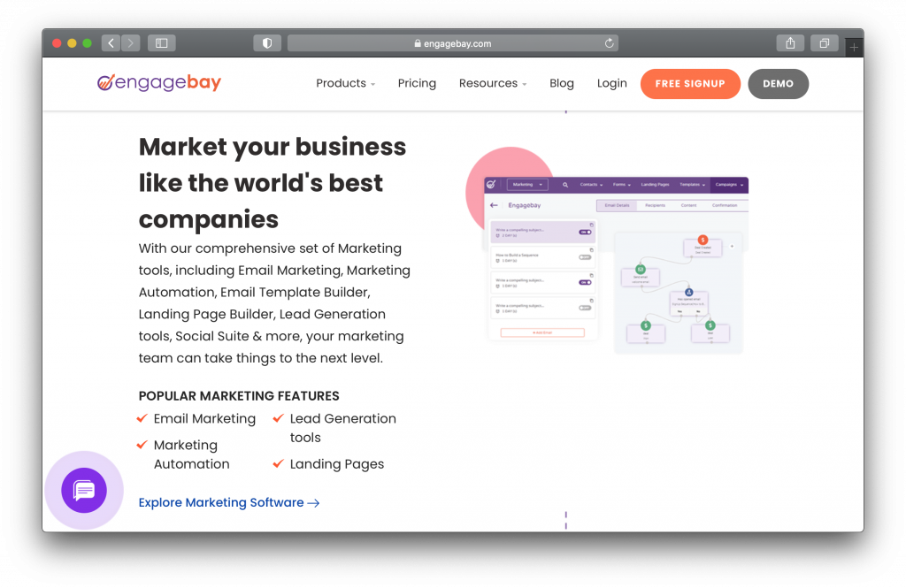The image size is (906, 588).
Task: Click the "Marketing Automation" feature text
Action: coord(192,454)
